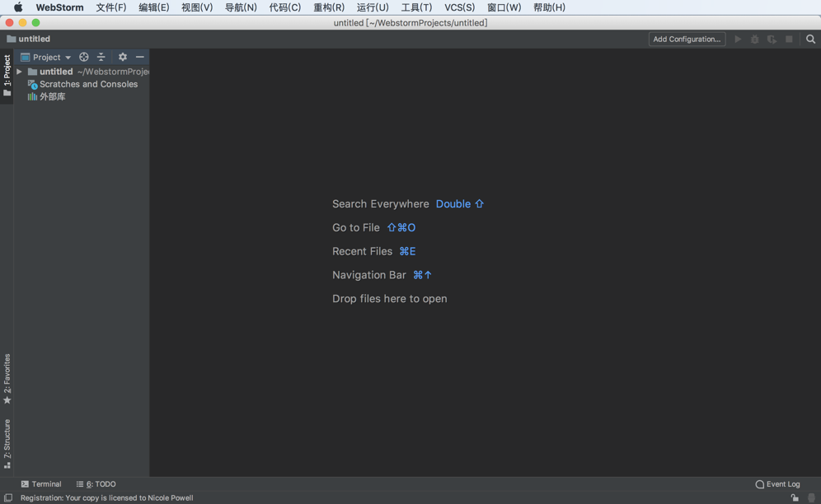Open the 6: TODO tool window

[x=96, y=484]
